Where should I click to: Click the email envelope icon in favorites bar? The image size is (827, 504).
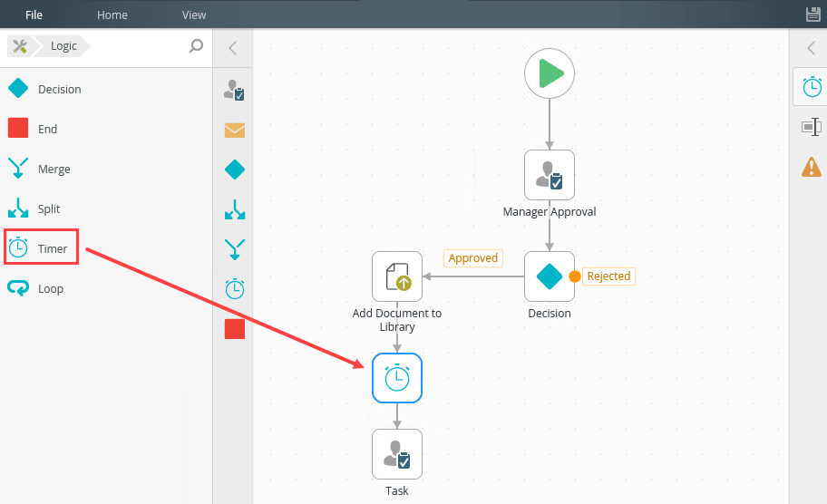[235, 130]
